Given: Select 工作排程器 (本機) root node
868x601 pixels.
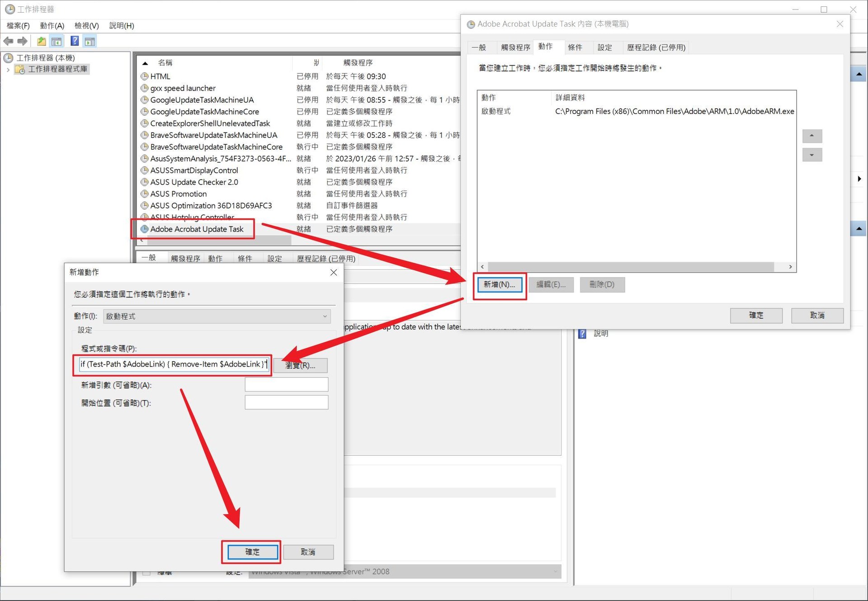Looking at the screenshot, I should pyautogui.click(x=45, y=58).
